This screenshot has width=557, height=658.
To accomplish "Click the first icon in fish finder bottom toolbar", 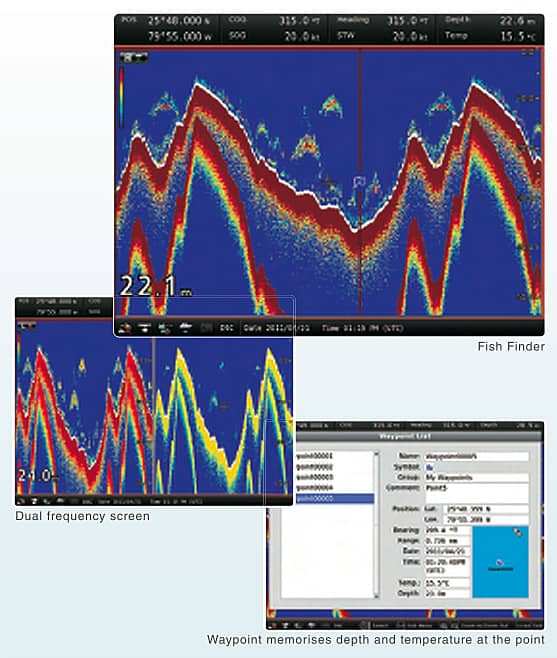I will pyautogui.click(x=125, y=327).
